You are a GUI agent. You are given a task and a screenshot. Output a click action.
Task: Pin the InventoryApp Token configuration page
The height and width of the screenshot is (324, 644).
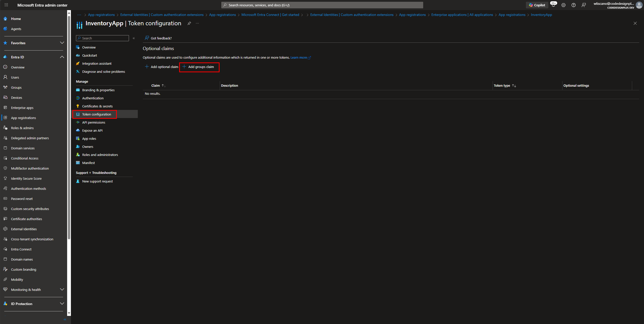click(189, 23)
